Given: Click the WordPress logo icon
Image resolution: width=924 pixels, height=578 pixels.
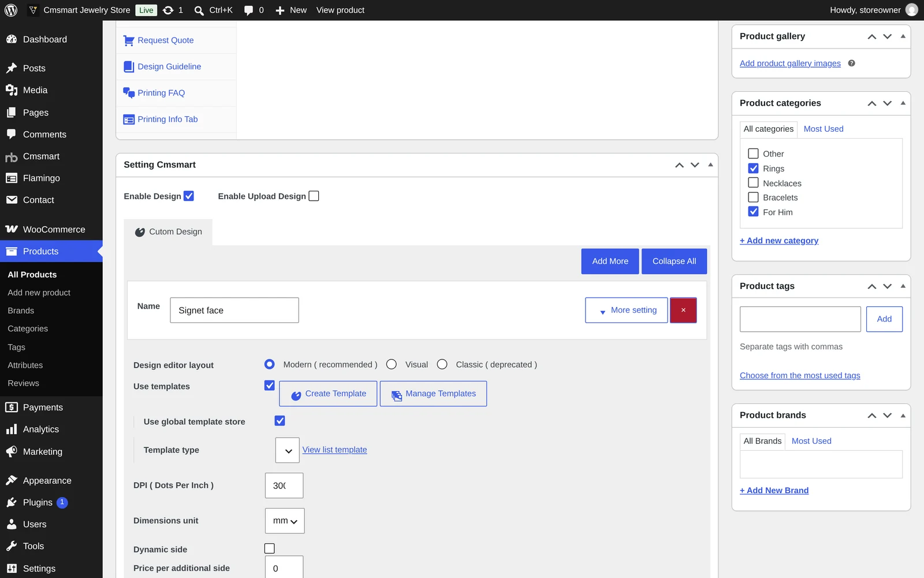Looking at the screenshot, I should pyautogui.click(x=11, y=10).
